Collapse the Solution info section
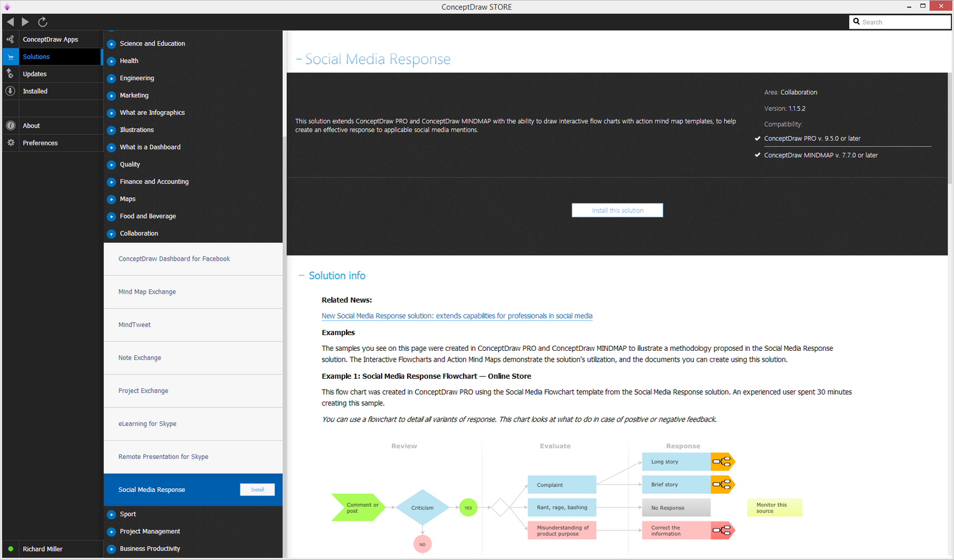Viewport: 954px width, 560px height. (301, 276)
